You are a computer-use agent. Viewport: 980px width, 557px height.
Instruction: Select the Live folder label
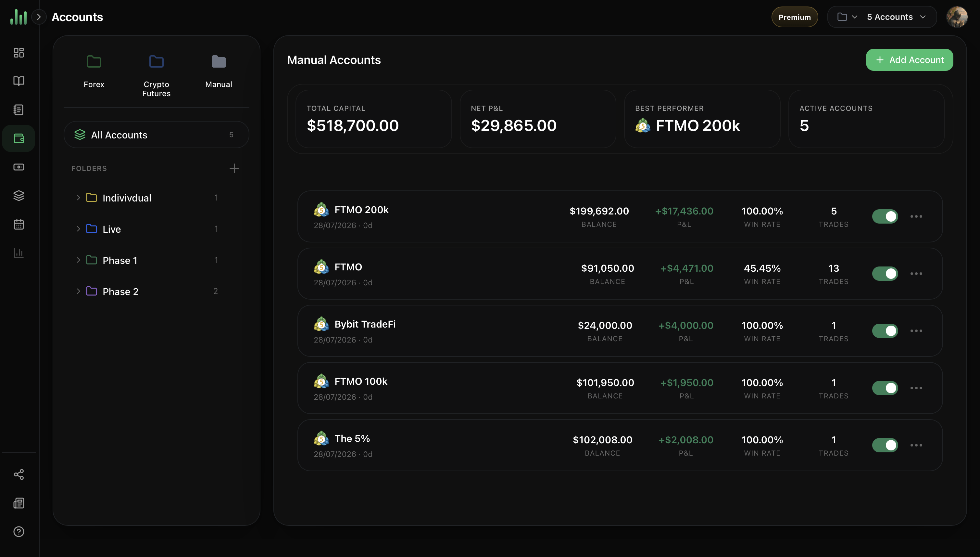(x=112, y=229)
